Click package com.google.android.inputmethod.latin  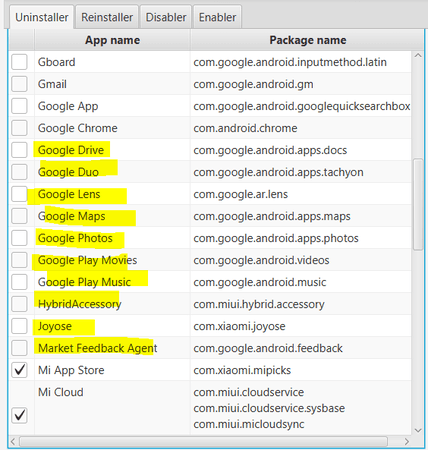click(x=290, y=62)
